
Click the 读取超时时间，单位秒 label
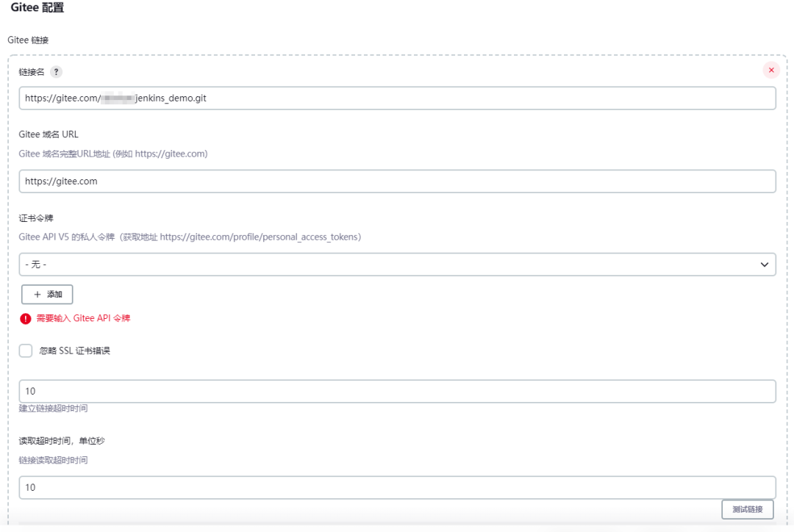click(62, 441)
